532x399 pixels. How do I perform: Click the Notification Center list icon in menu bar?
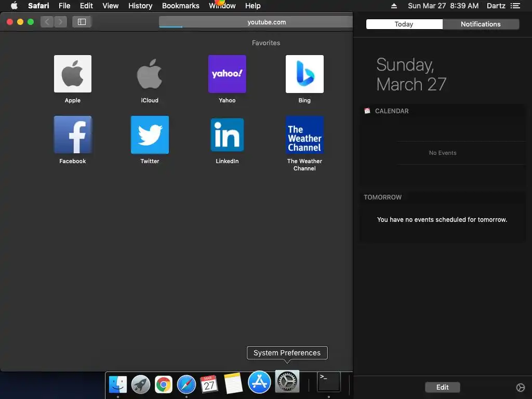tap(515, 6)
